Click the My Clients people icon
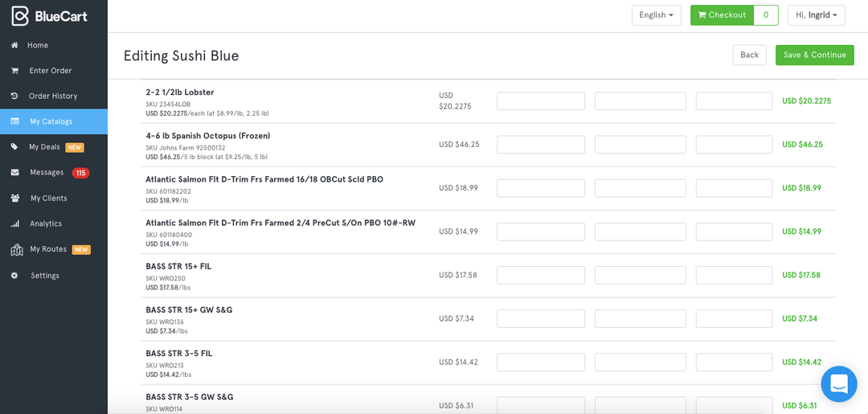Viewport: 868px width, 414px height. click(x=15, y=198)
